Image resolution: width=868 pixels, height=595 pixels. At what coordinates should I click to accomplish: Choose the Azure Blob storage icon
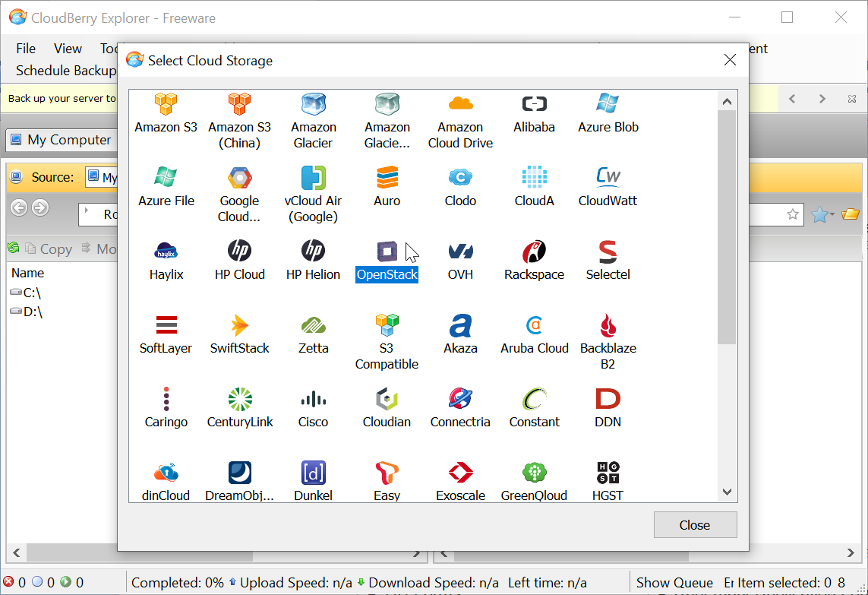[608, 104]
